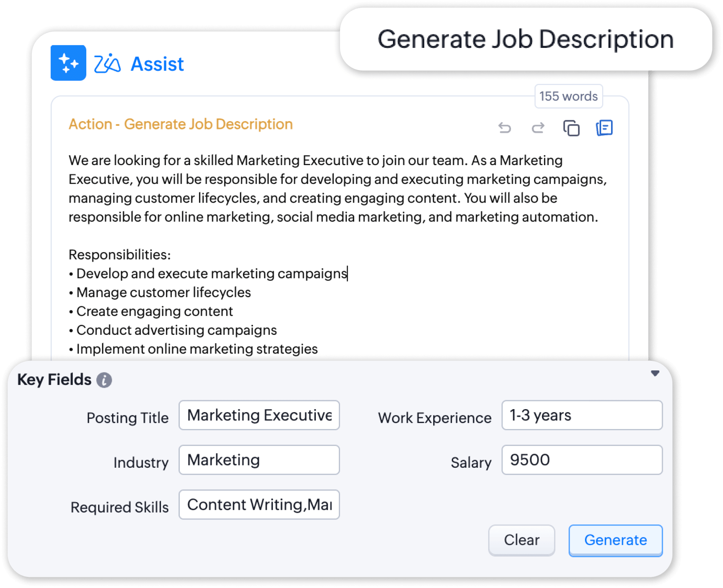Viewport: 723px width, 588px height.
Task: Click the Industry label
Action: (141, 462)
